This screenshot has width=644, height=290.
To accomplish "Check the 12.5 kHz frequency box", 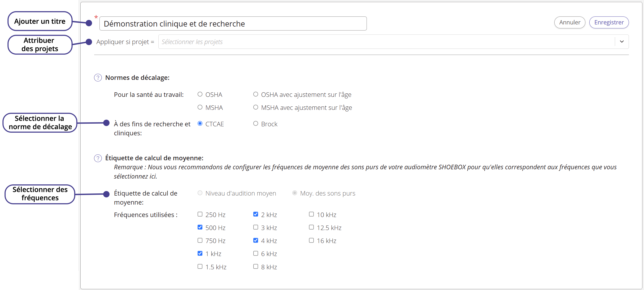I will 311,227.
